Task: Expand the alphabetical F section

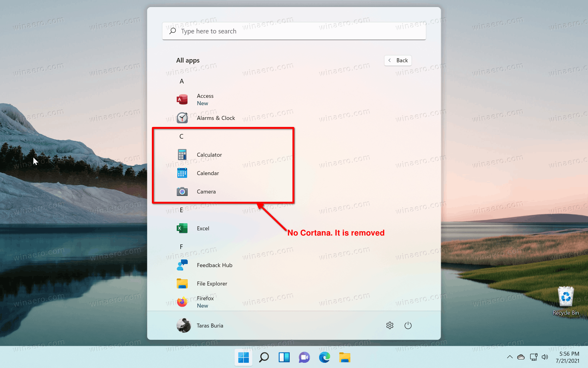Action: tap(182, 246)
